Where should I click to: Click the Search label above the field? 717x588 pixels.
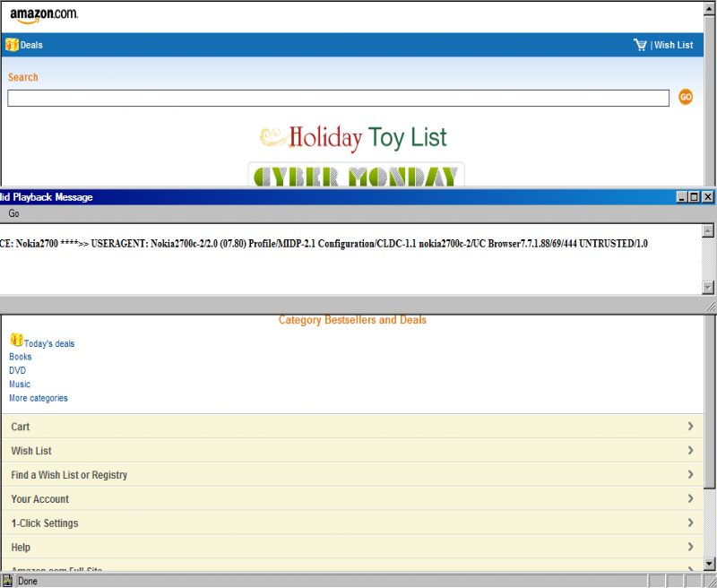(23, 77)
